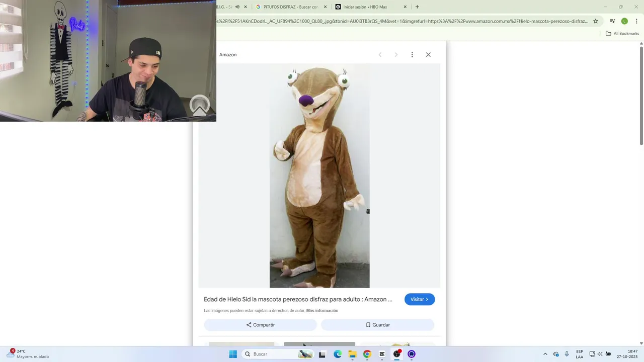This screenshot has width=644, height=362.
Task: Open the clock showing 18:47
Action: 627,354
